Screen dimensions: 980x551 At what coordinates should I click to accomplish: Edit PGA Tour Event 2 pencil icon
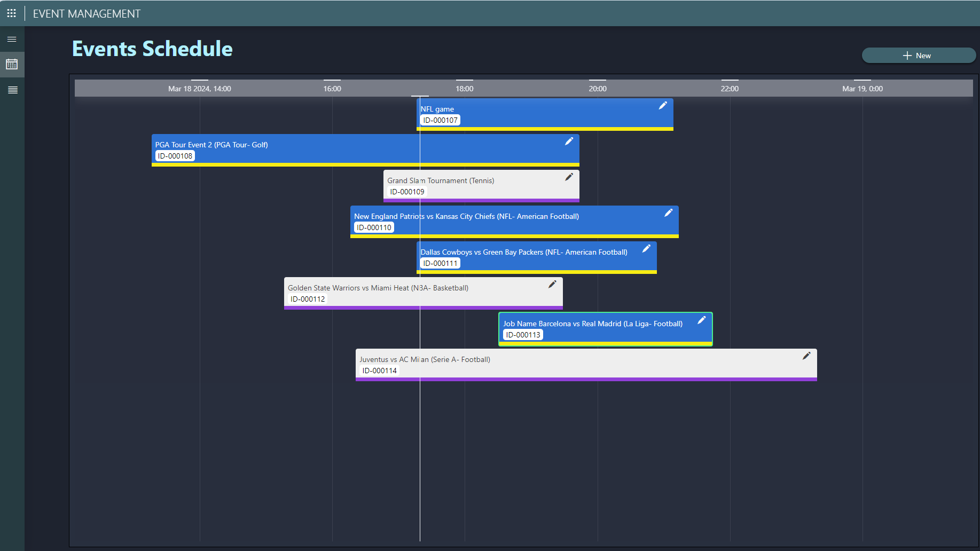click(569, 141)
